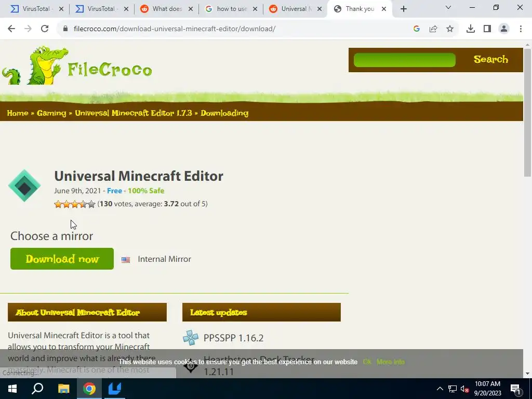The image size is (532, 399).
Task: Click the star rating stars
Action: pyautogui.click(x=75, y=204)
